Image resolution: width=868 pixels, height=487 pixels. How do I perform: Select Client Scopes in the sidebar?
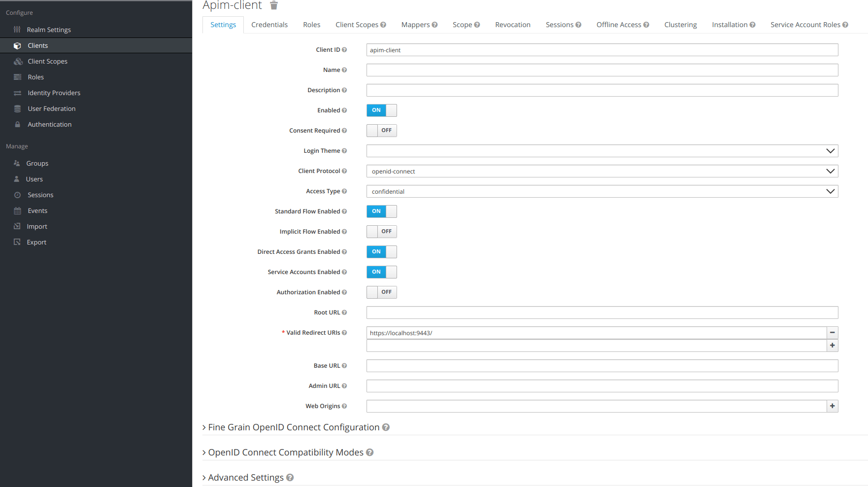coord(47,61)
